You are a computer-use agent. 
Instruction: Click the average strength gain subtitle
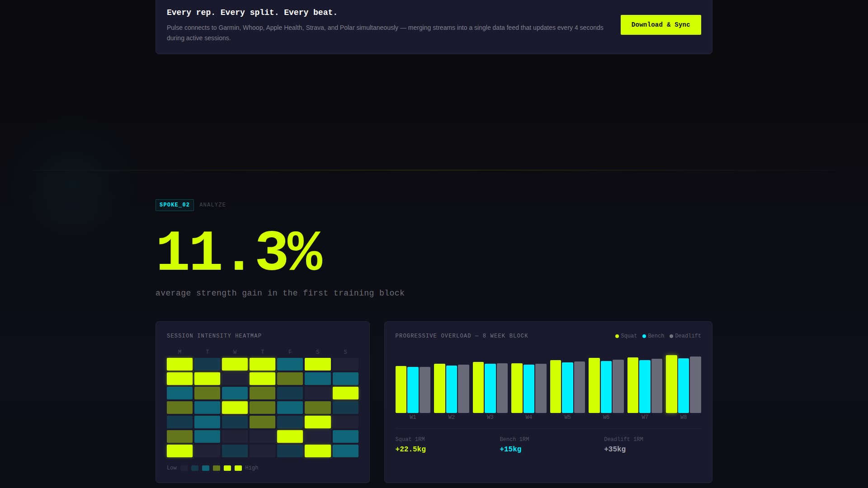click(280, 293)
